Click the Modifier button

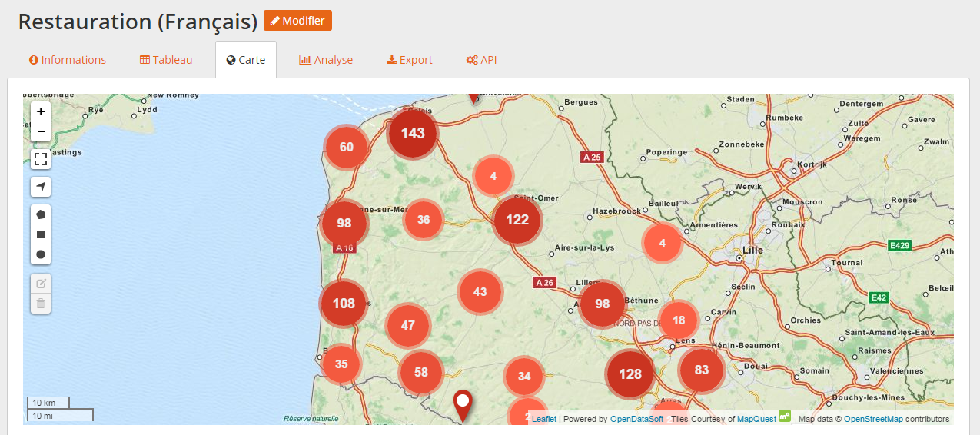[x=297, y=21]
